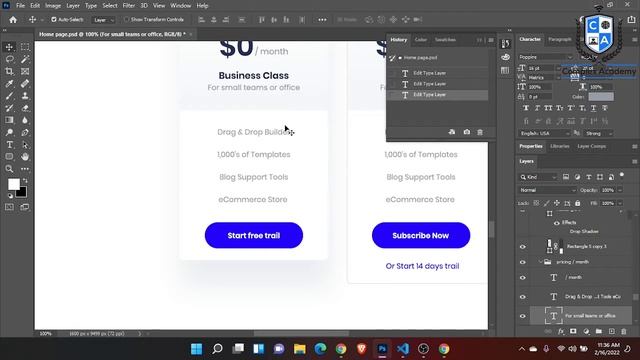The height and width of the screenshot is (360, 640).
Task: Open the Strong anti-aliasing dropdown
Action: click(x=598, y=133)
